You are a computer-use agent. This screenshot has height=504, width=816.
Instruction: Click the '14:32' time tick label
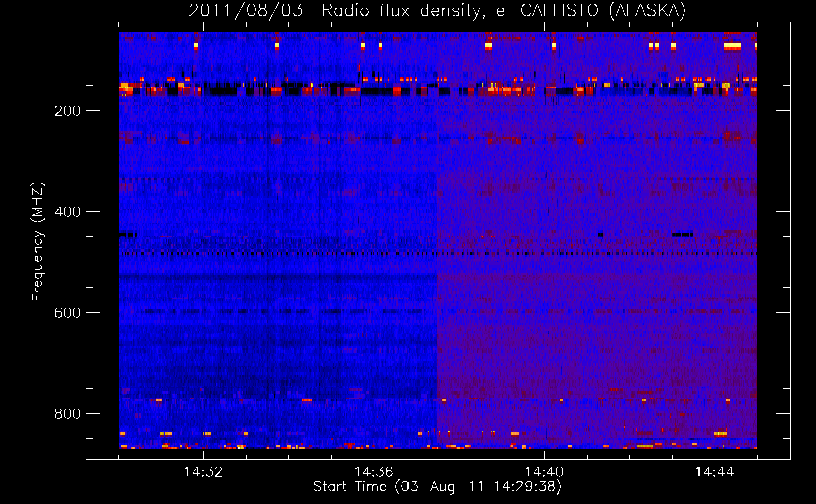(x=203, y=472)
